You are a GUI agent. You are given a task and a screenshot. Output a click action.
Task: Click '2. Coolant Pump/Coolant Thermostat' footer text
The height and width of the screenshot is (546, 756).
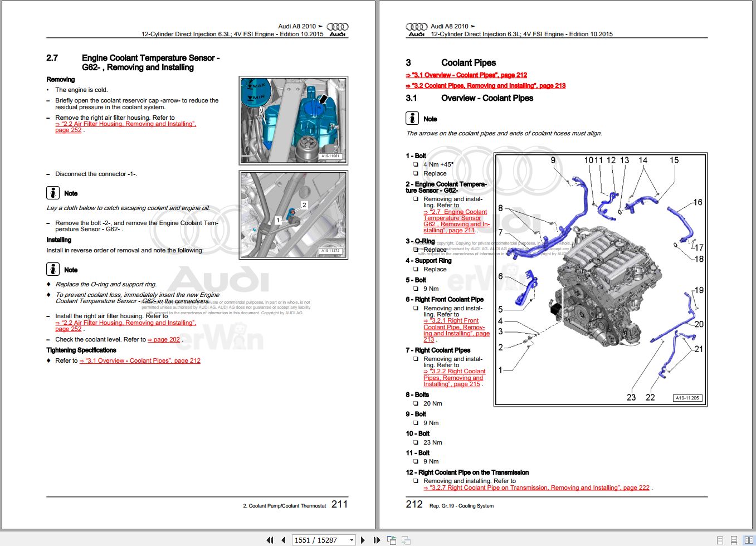coord(285,506)
